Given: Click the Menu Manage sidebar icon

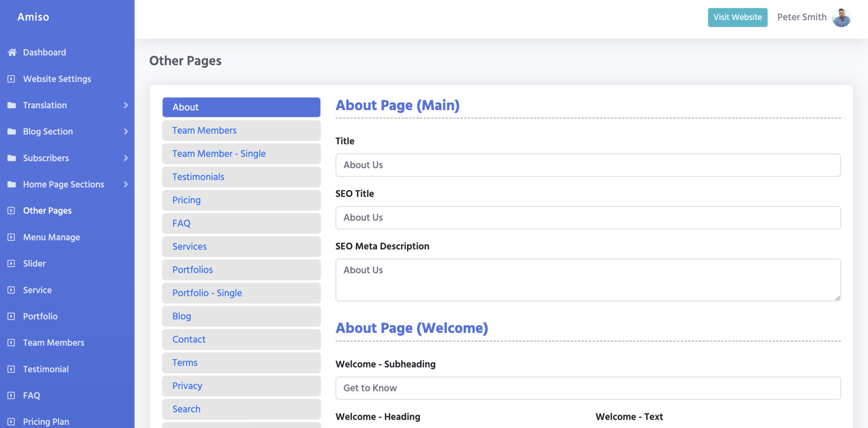Looking at the screenshot, I should 11,237.
